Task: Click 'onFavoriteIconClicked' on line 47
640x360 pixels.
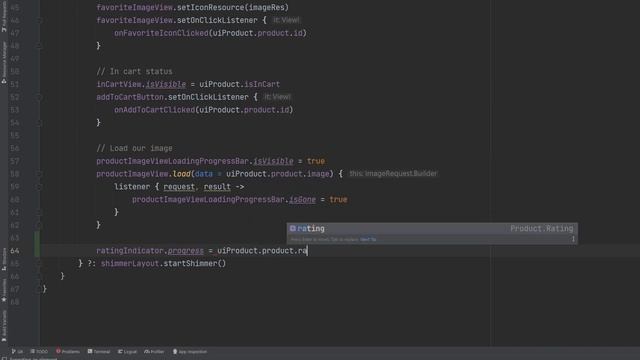Action: 161,33
